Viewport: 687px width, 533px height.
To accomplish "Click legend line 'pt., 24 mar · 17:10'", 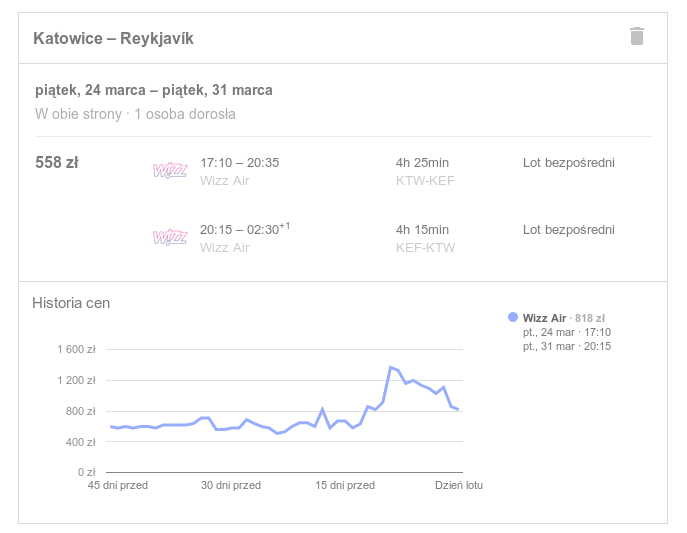I will [567, 332].
